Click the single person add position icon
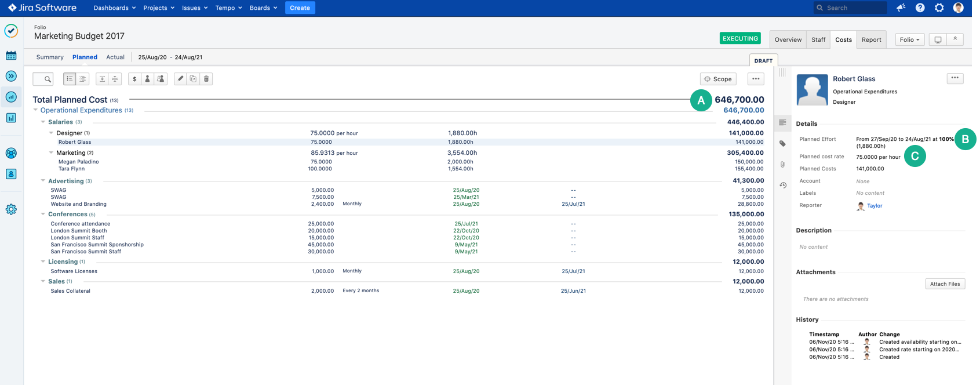This screenshot has width=980, height=385. 147,79
